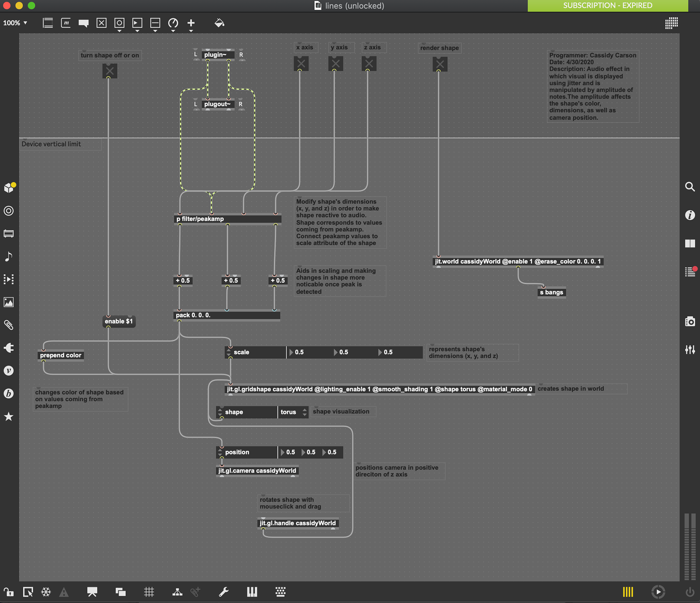The image size is (700, 603).
Task: Enable the turn shape off toggle
Action: (x=110, y=71)
